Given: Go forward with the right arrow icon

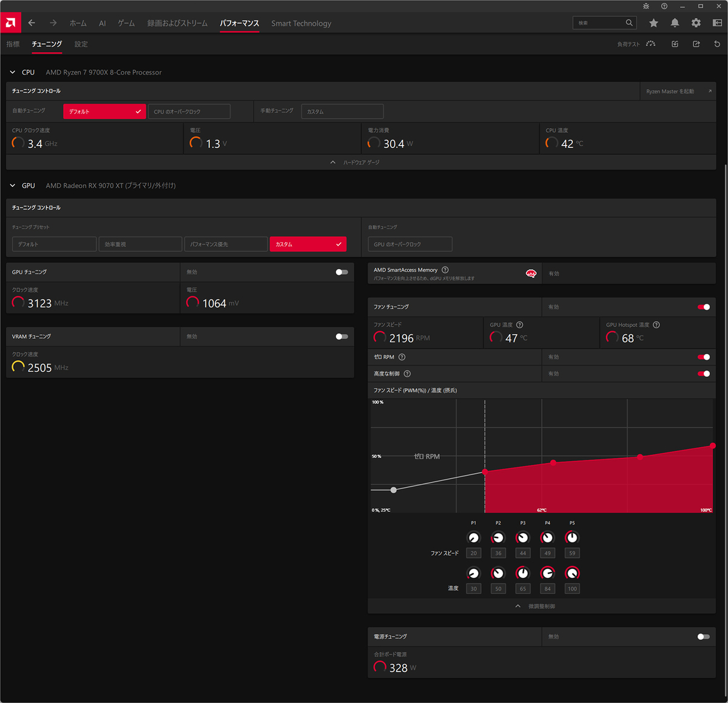Looking at the screenshot, I should [53, 23].
